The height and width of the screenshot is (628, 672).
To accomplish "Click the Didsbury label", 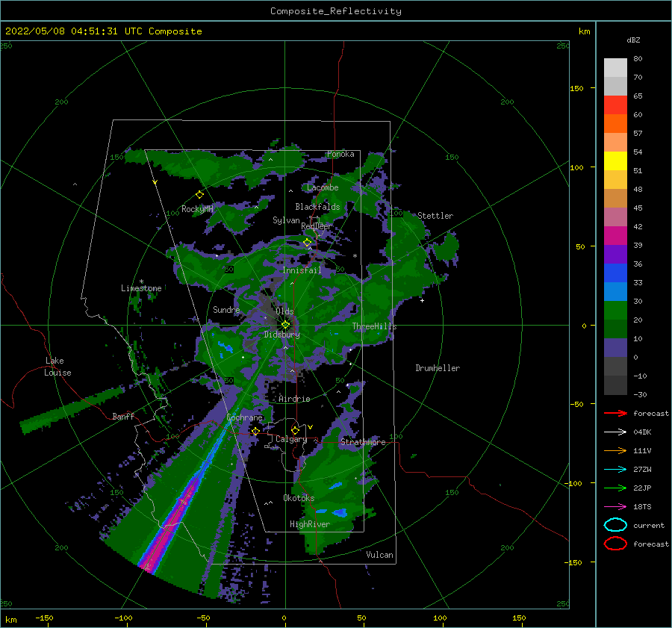I will (x=282, y=335).
